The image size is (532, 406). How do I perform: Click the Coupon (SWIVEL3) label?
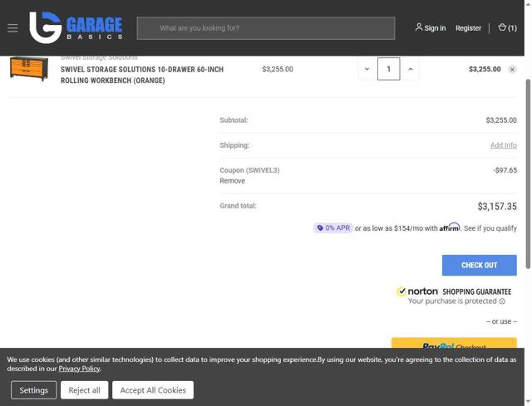[249, 170]
